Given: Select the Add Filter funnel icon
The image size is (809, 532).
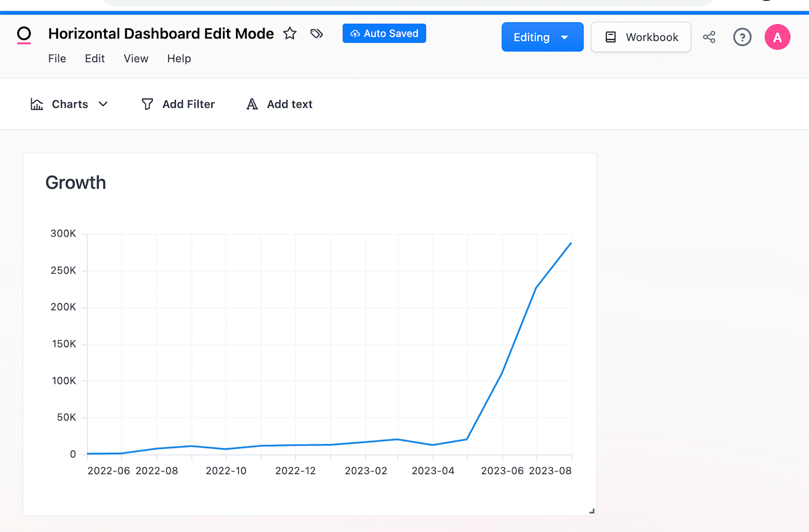Looking at the screenshot, I should tap(147, 104).
